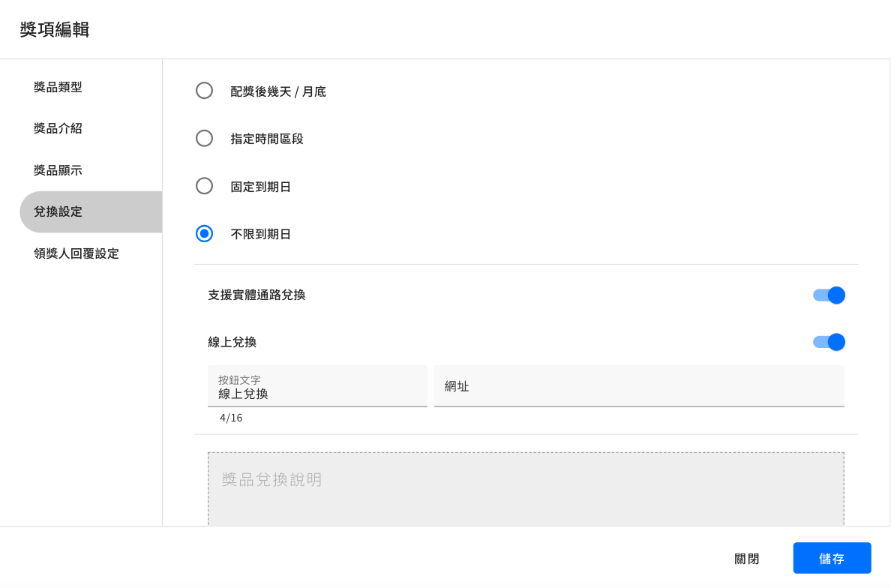
Task: Click the 獎項編輯 dialog title
Action: pos(55,29)
